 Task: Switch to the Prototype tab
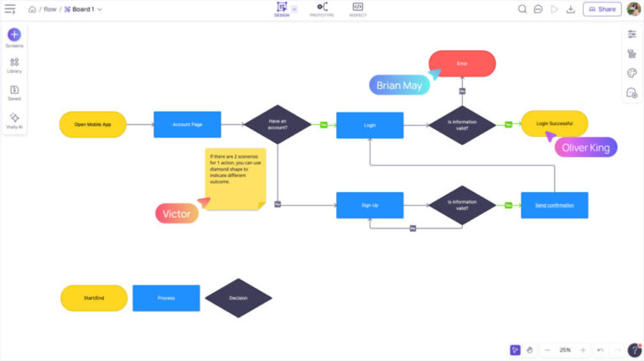pyautogui.click(x=322, y=9)
